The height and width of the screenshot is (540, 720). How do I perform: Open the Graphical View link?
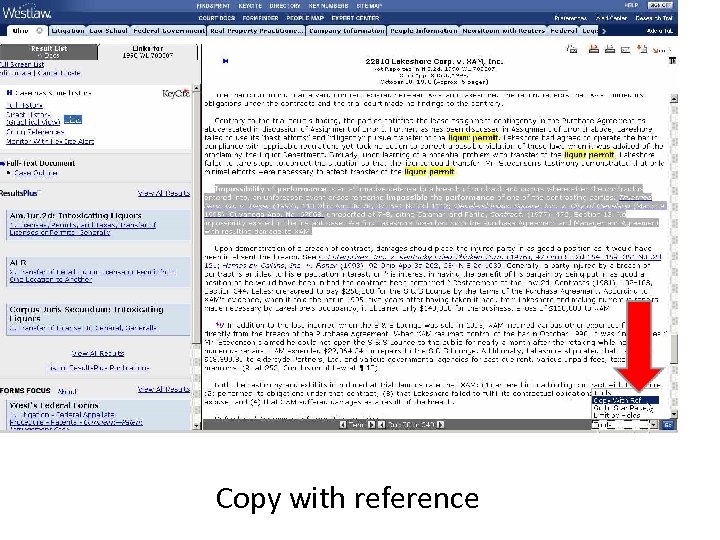(x=33, y=122)
